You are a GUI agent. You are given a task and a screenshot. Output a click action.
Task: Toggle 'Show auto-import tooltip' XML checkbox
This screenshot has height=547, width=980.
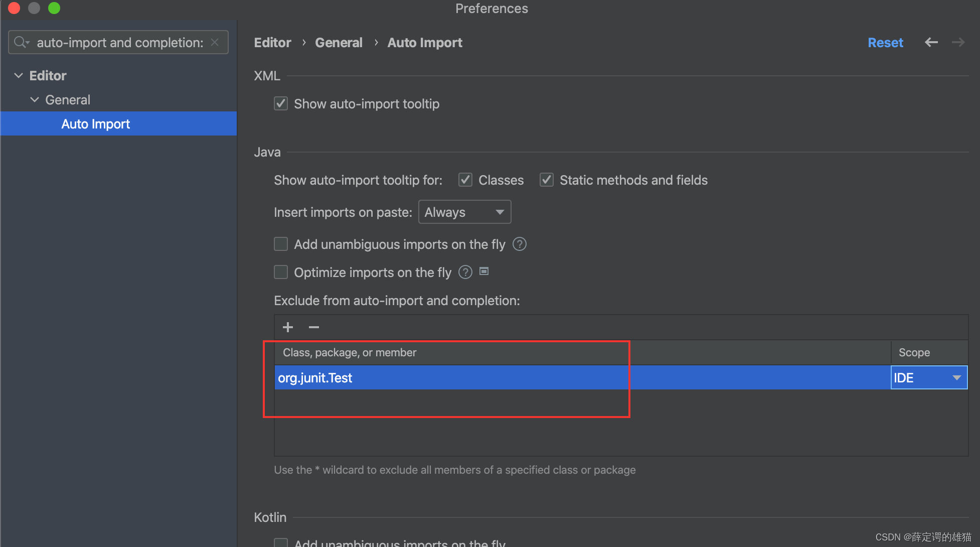tap(281, 103)
